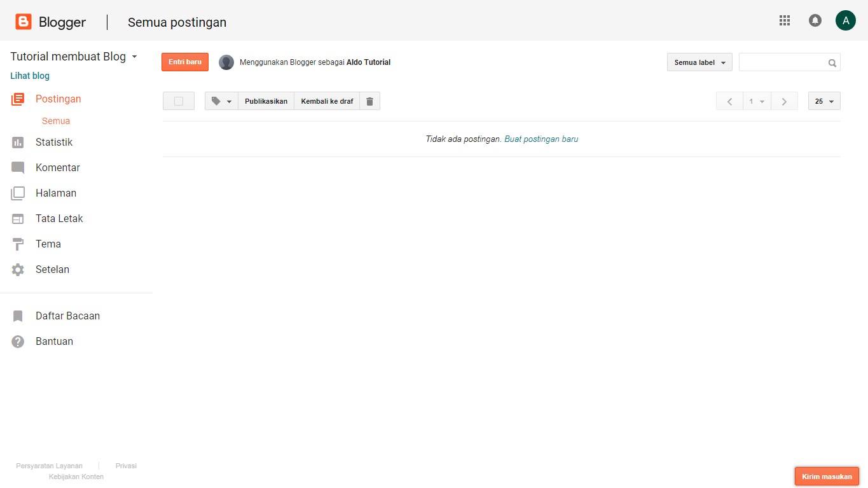Click the Google apps grid icon

pos(784,20)
